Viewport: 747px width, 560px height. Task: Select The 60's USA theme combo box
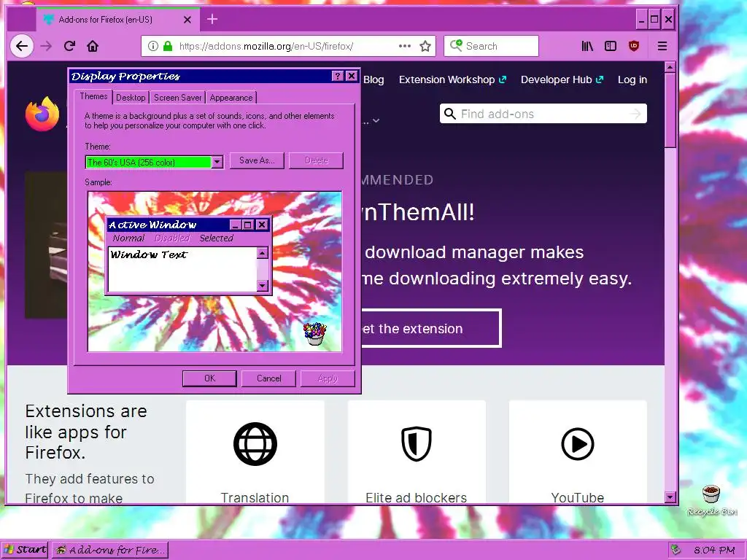[x=154, y=163]
